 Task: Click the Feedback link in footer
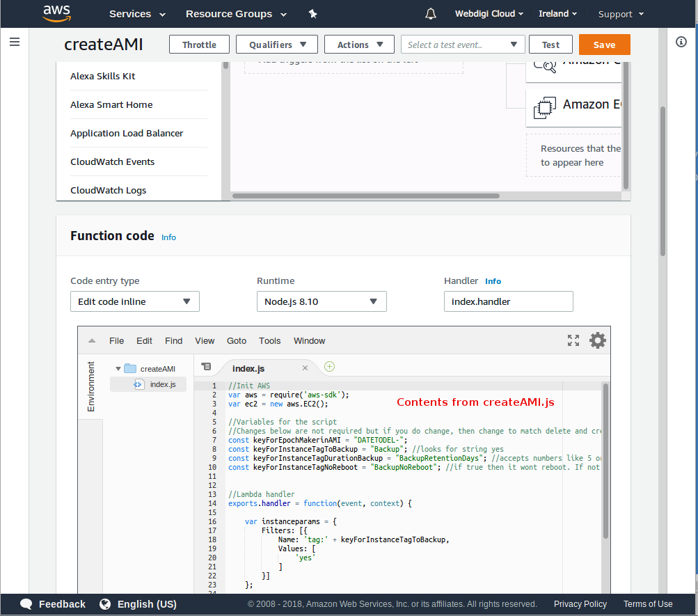63,604
